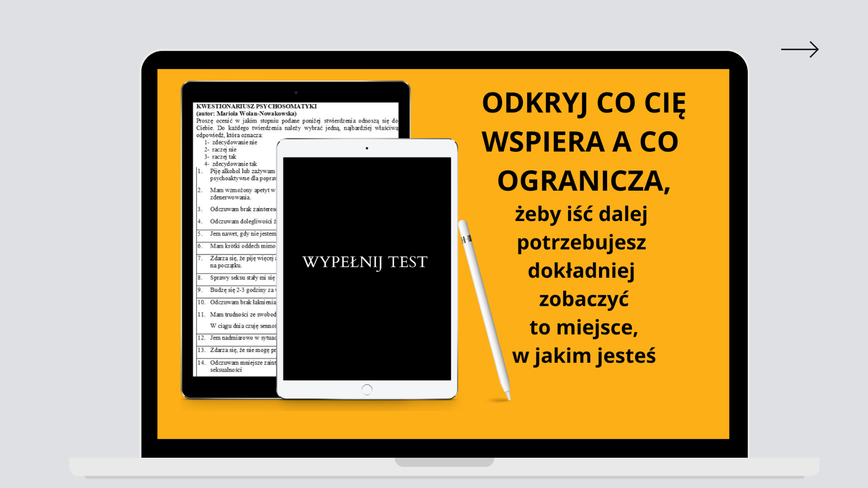Click the next slide arrow

point(800,49)
